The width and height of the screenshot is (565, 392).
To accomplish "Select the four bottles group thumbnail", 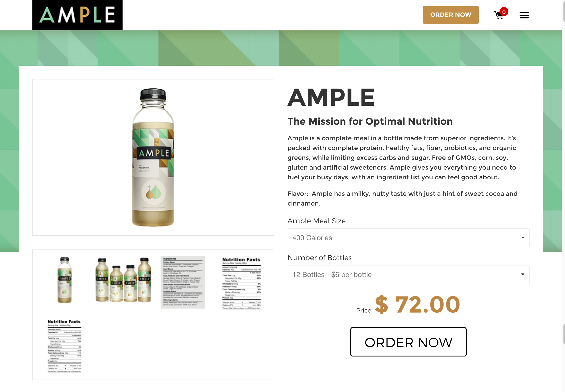I will 123,280.
